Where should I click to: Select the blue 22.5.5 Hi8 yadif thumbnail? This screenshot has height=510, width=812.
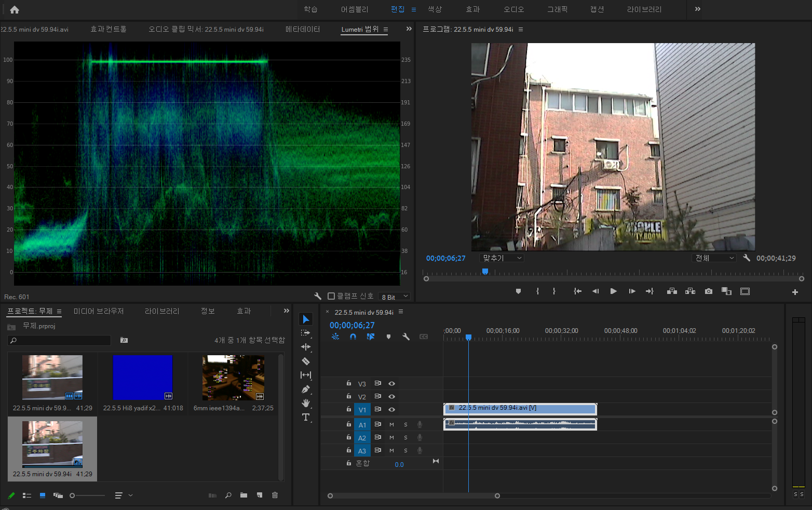[143, 378]
